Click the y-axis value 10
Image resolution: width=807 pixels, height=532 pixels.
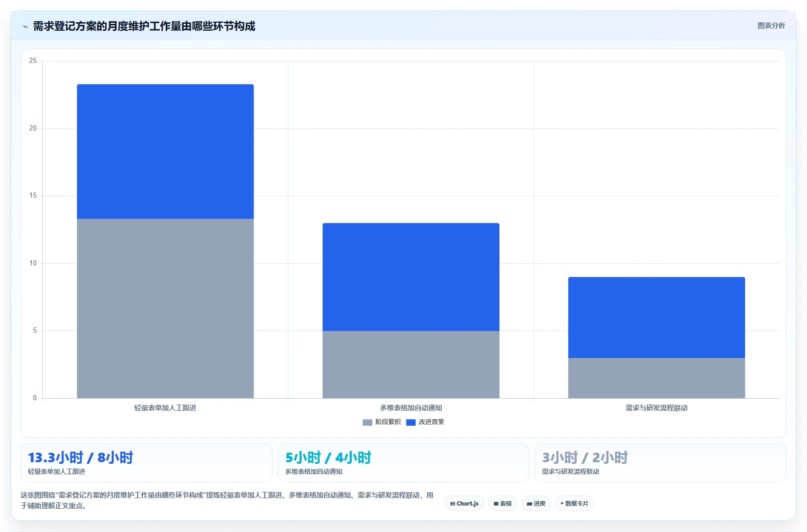[33, 263]
